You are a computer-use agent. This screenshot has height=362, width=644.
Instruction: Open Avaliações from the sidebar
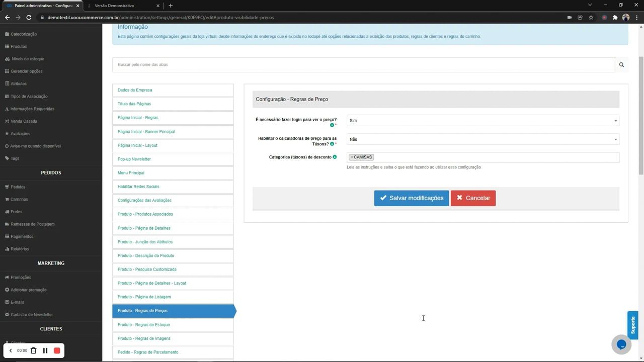tap(20, 133)
